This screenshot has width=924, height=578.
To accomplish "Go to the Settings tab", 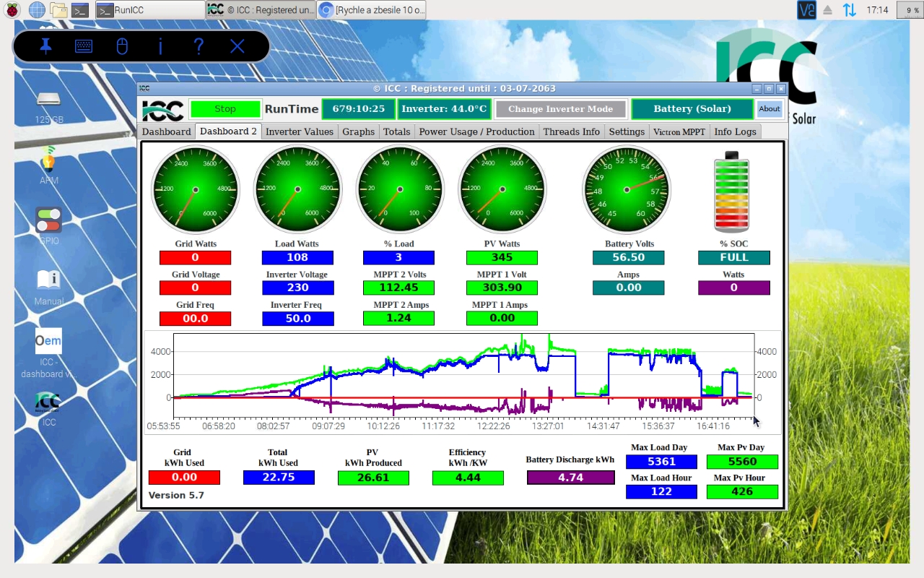I will (626, 131).
